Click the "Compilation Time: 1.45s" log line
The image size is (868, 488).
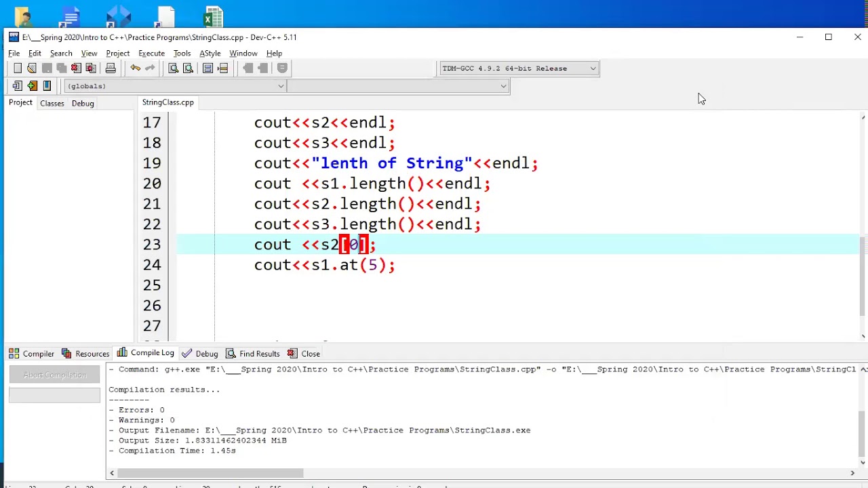click(172, 451)
